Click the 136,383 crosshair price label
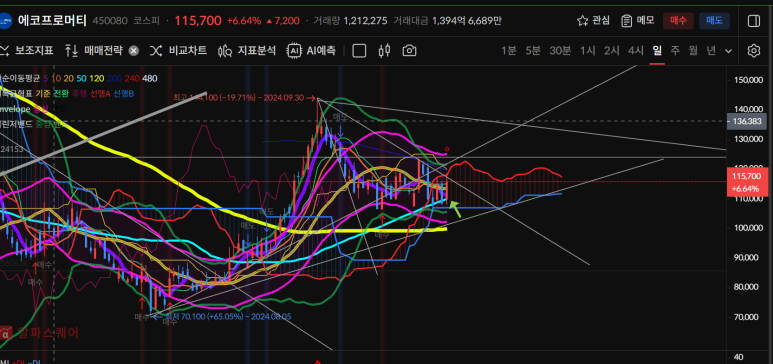This screenshot has width=773, height=364. (x=747, y=121)
